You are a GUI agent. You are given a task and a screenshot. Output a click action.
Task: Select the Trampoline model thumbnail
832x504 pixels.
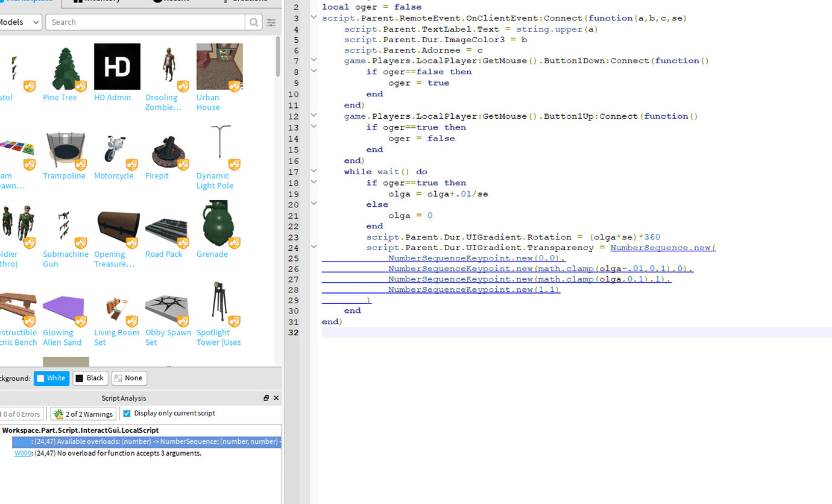[x=66, y=145]
